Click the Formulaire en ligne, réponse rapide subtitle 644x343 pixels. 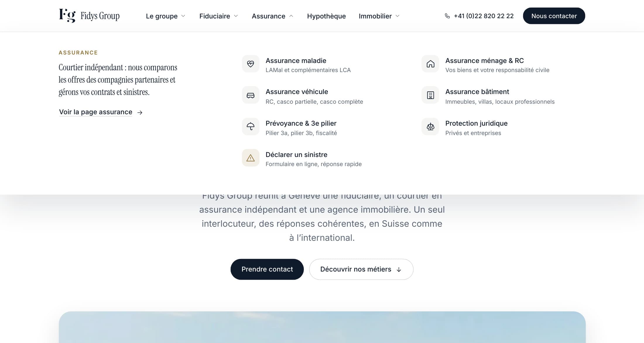(314, 164)
